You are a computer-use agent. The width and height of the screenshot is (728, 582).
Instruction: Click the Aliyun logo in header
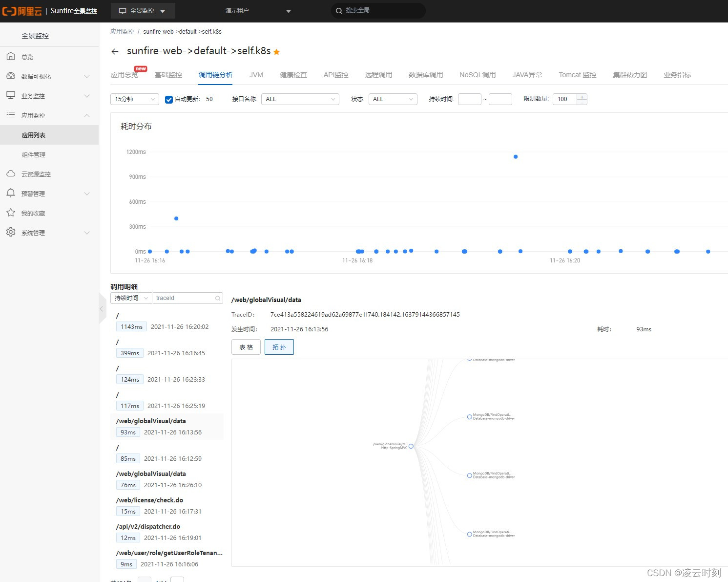[22, 11]
